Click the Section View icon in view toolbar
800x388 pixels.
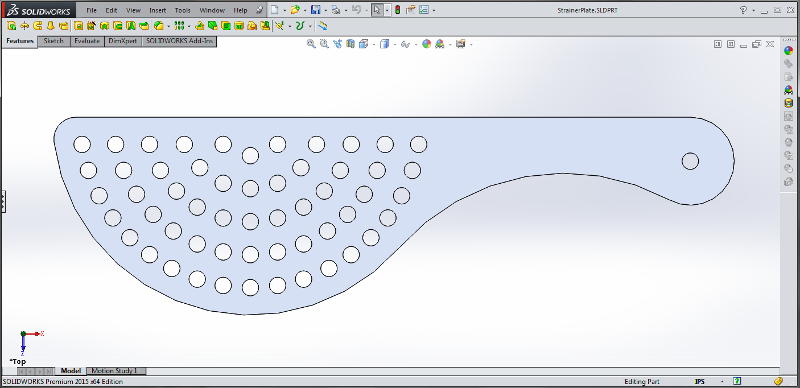(x=350, y=44)
